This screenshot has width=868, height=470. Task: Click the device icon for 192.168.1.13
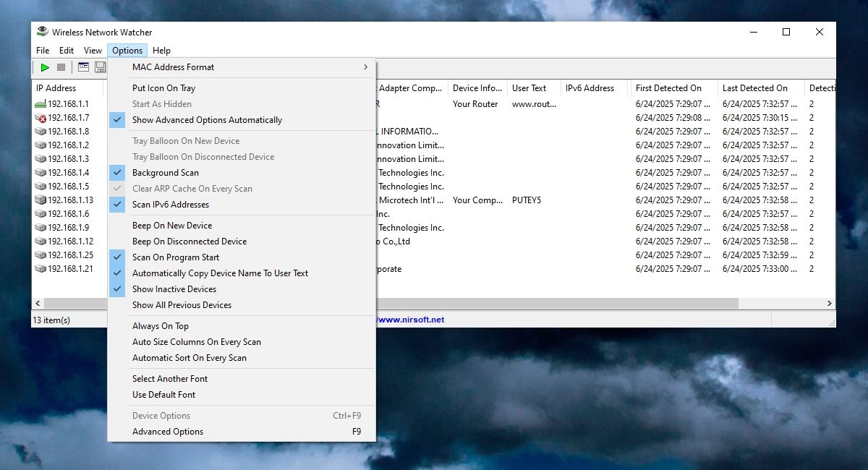[41, 200]
